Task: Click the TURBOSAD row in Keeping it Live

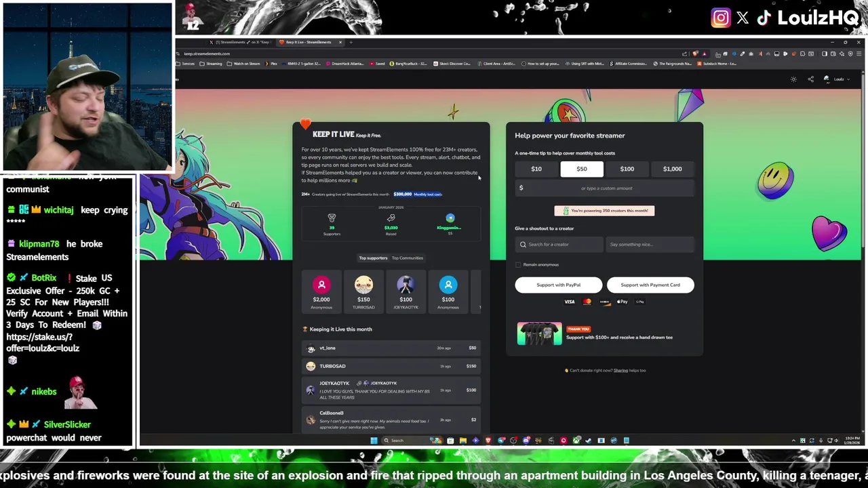Action: coord(391,366)
